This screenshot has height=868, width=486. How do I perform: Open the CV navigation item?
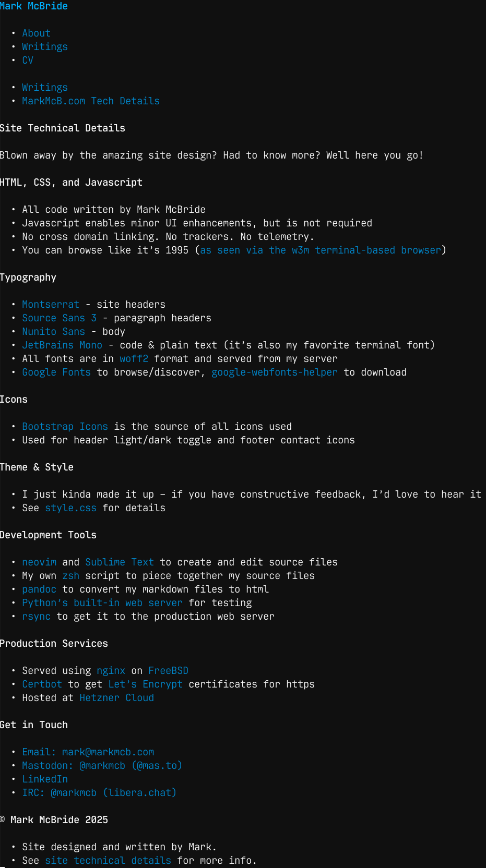[28, 61]
